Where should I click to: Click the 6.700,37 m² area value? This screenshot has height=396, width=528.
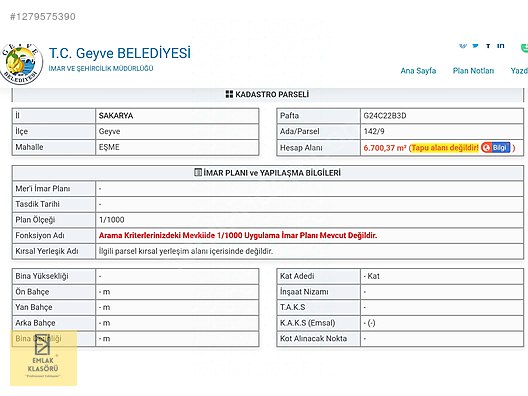click(385, 148)
